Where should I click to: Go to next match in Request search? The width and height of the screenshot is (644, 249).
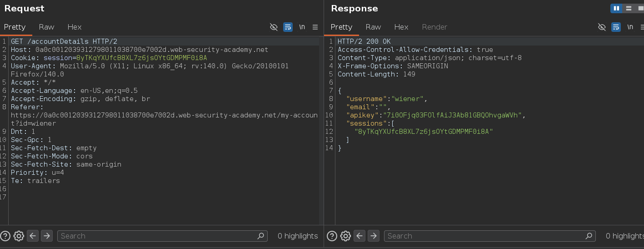(x=47, y=236)
